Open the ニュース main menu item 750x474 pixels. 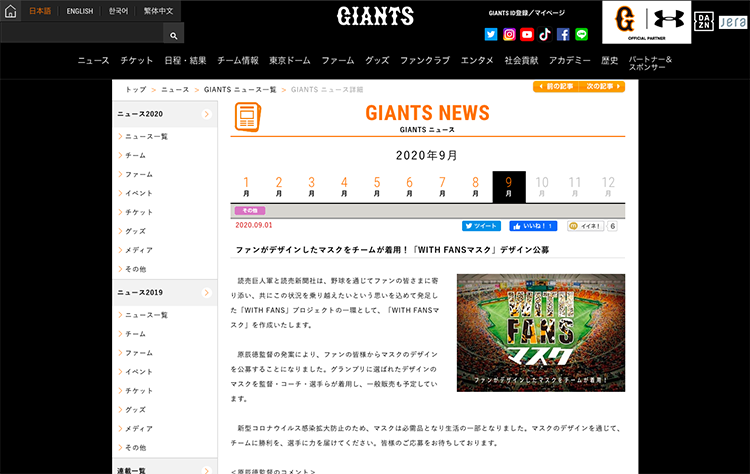coord(93,60)
